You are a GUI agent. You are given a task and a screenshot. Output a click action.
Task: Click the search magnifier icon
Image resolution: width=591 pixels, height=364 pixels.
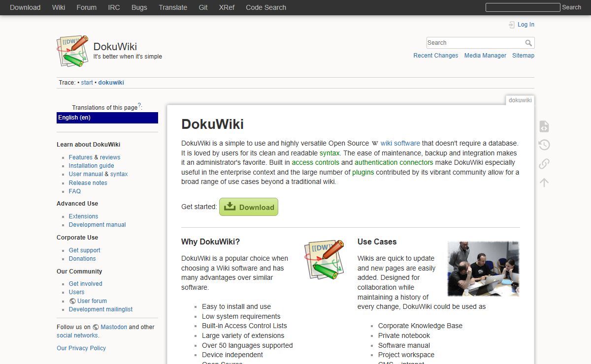click(528, 43)
